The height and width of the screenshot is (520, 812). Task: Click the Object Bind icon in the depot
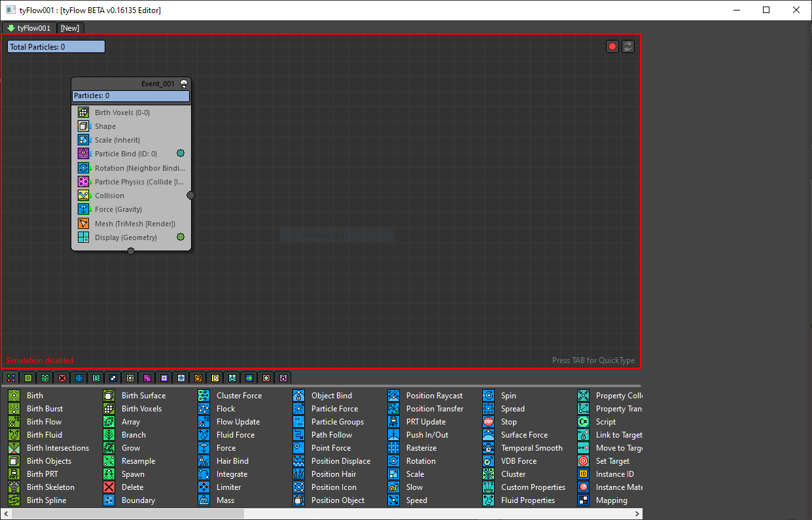pyautogui.click(x=299, y=396)
